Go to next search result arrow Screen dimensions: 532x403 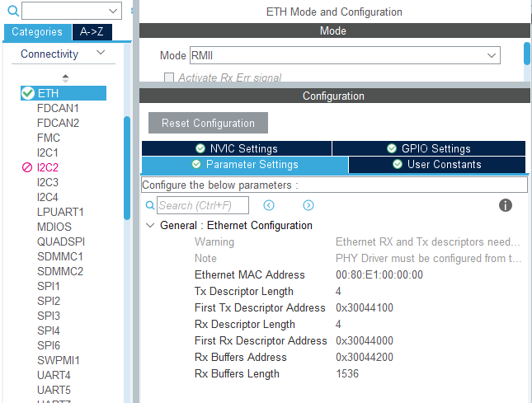click(308, 205)
